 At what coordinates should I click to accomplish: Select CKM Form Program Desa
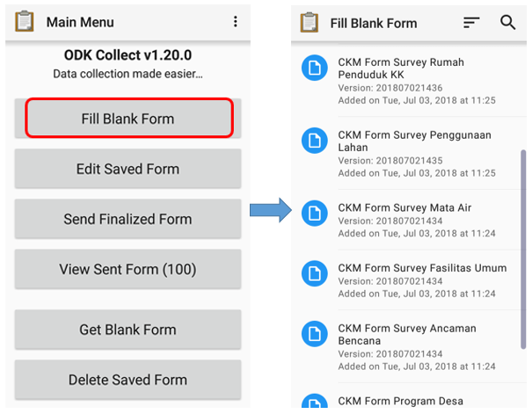pyautogui.click(x=409, y=396)
